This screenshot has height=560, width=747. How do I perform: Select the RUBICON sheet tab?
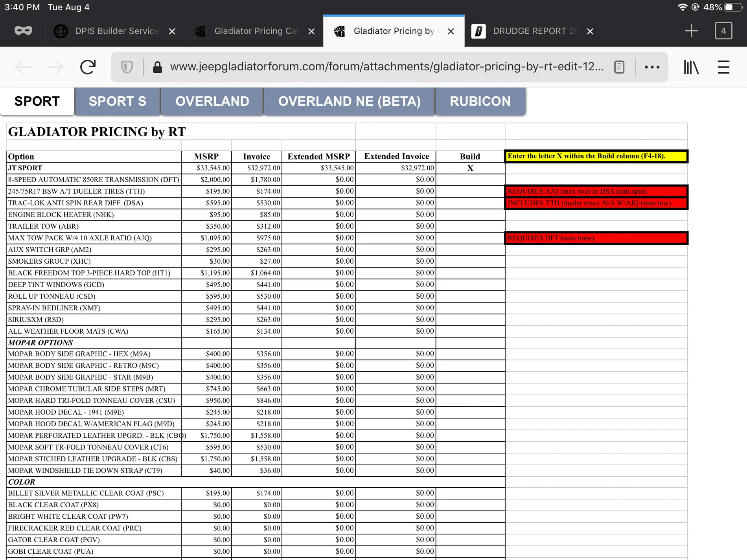click(x=480, y=101)
